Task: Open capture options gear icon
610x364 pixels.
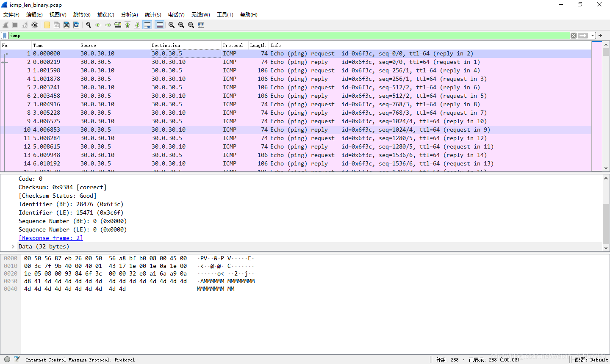Action: (35, 25)
